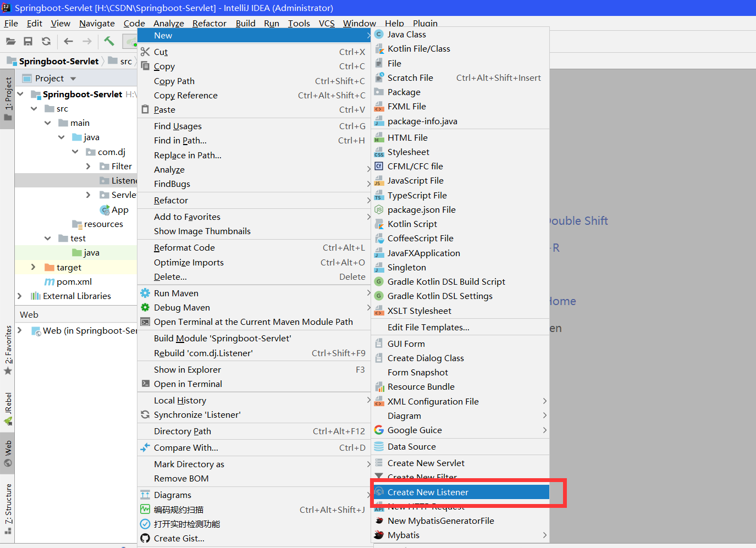Open the Refactor menu in menu bar

(x=209, y=23)
